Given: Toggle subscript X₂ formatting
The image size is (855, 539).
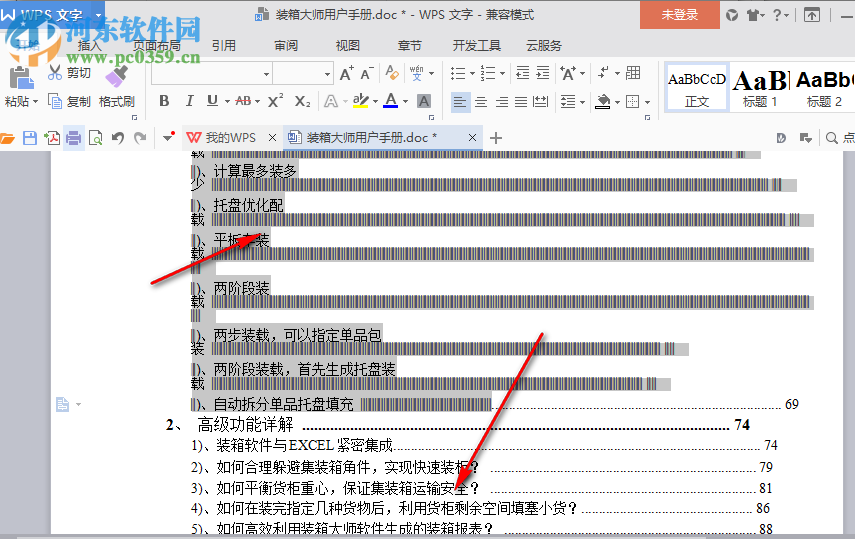Looking at the screenshot, I should pyautogui.click(x=302, y=101).
